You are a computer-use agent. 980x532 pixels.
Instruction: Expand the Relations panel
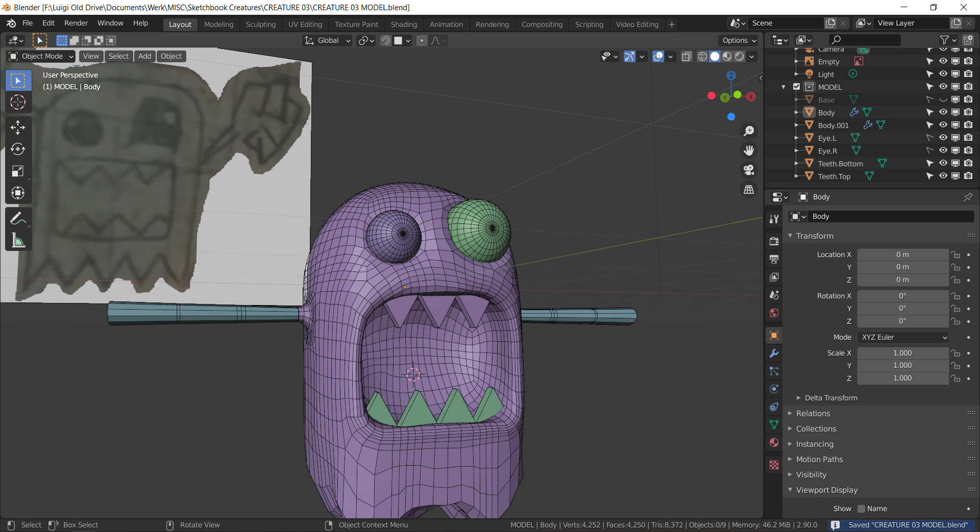(813, 413)
